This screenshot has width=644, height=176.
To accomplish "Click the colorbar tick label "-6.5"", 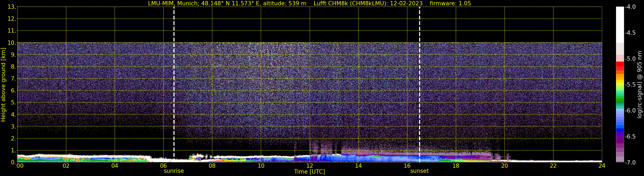I will coord(630,137).
